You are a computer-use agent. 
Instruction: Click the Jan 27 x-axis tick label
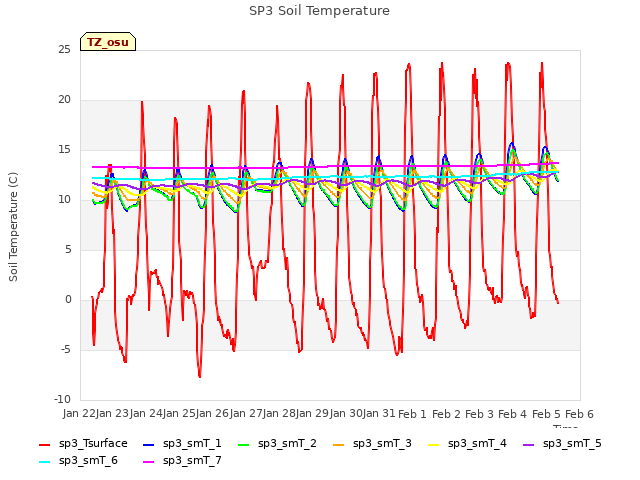(246, 414)
